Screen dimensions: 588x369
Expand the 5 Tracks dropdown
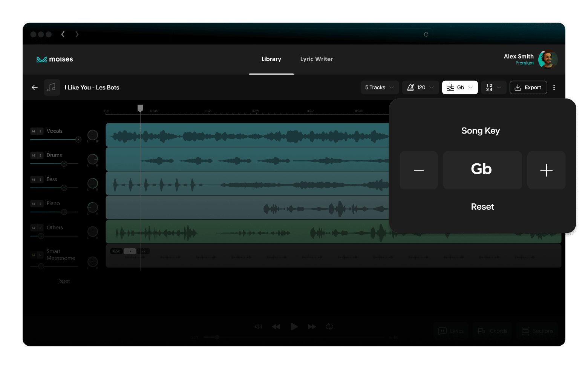point(379,88)
